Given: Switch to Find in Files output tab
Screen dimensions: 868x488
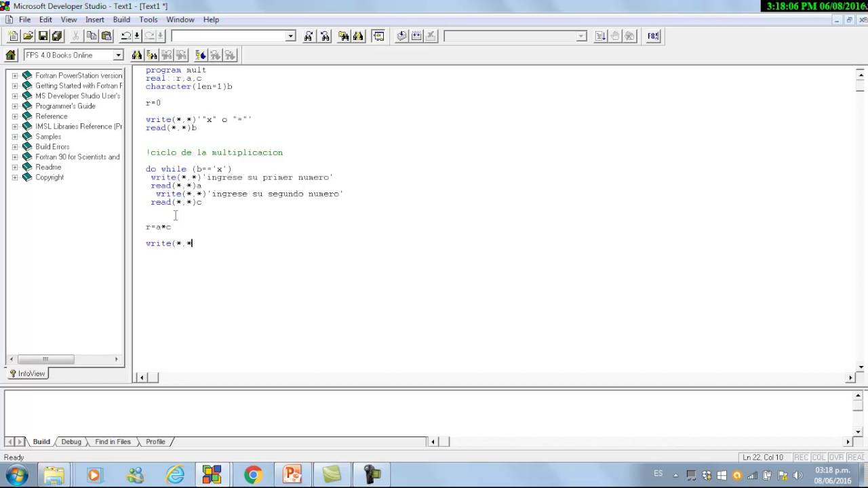Looking at the screenshot, I should tap(113, 442).
